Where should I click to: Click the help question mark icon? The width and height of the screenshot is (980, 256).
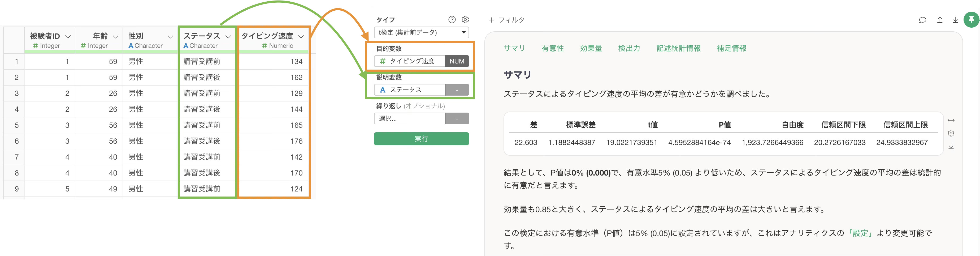click(452, 19)
